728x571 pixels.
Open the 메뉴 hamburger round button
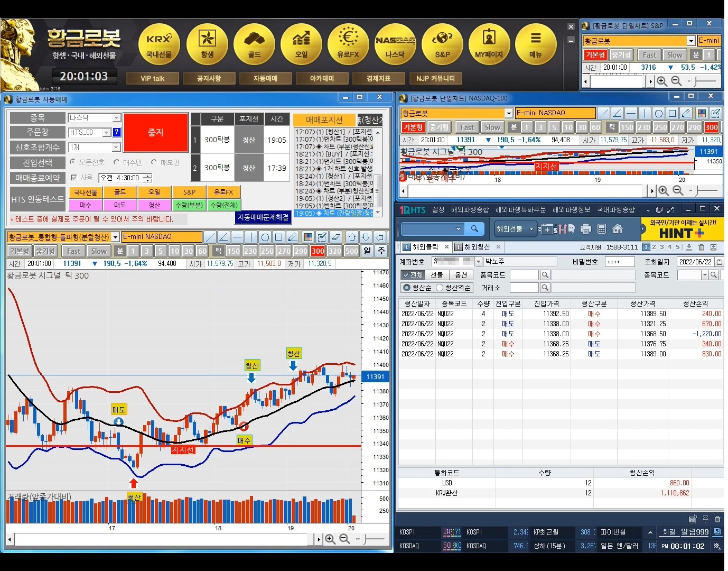click(536, 44)
